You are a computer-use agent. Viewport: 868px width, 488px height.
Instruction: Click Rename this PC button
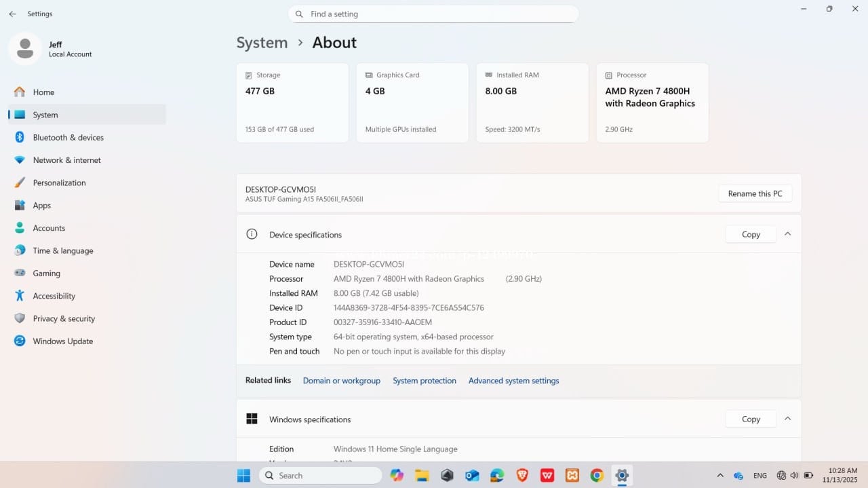(755, 193)
